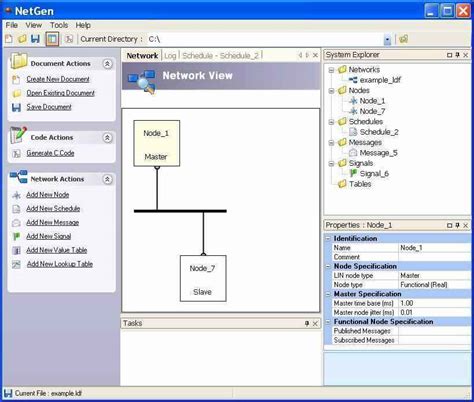The height and width of the screenshot is (402, 474).
Task: Click the open folder toolbar icon
Action: coord(22,39)
